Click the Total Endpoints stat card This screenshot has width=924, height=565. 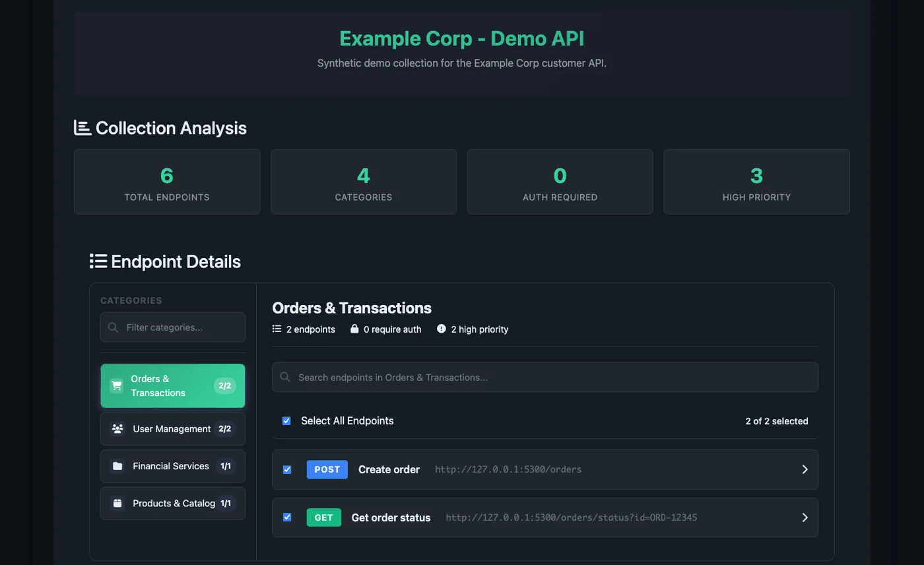pyautogui.click(x=167, y=182)
